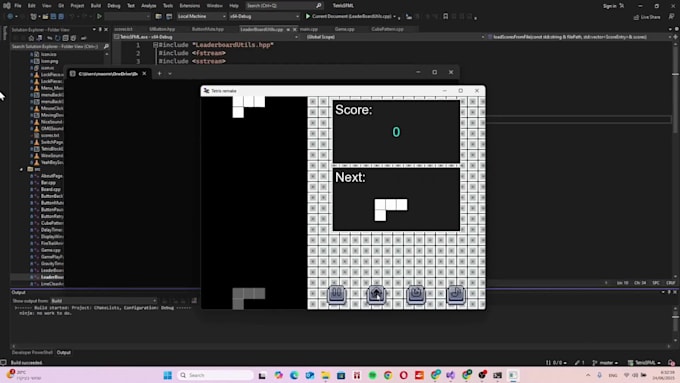Open the Debug menu
The image size is (680, 383).
[114, 6]
